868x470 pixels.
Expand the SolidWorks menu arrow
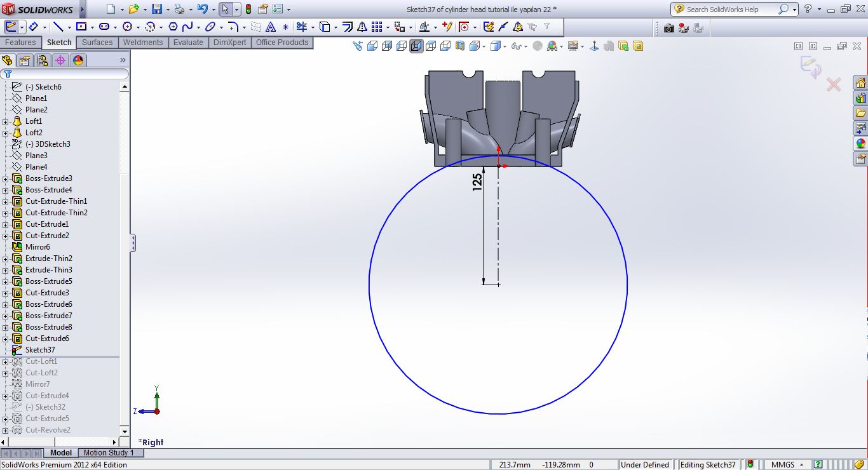click(x=82, y=10)
